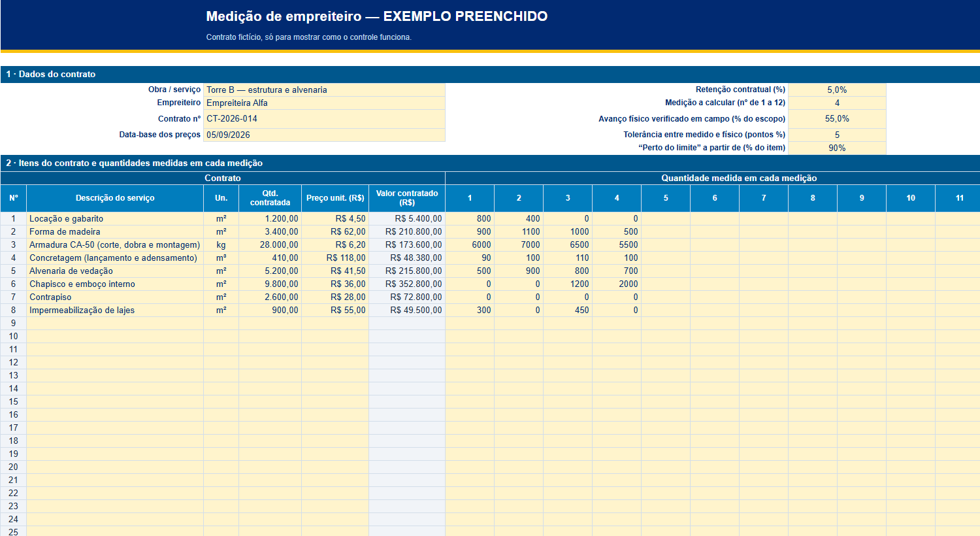
Task: Click the title 'Medição de empreiteiro — EXEMPLO PREENCHIDO'
Action: pyautogui.click(x=377, y=16)
